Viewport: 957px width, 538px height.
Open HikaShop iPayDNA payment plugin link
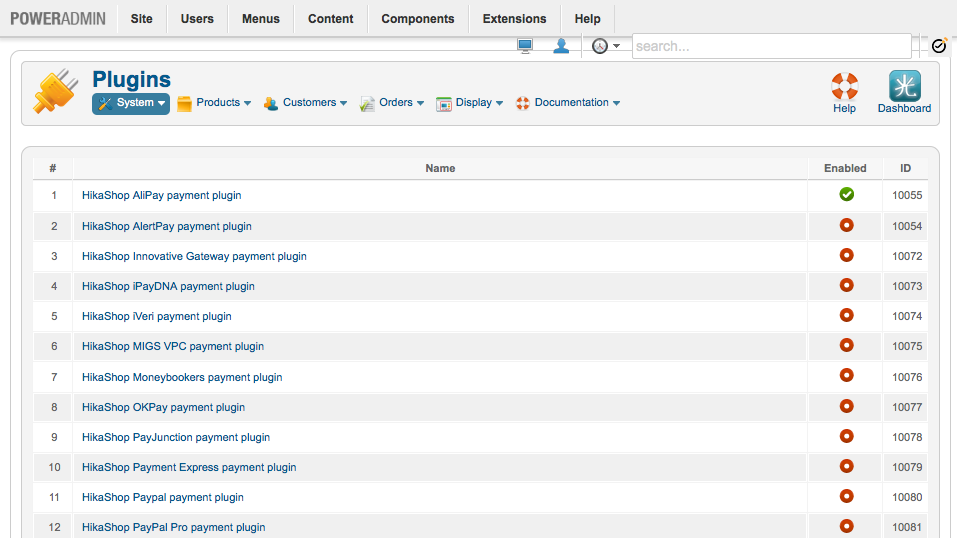tap(168, 286)
